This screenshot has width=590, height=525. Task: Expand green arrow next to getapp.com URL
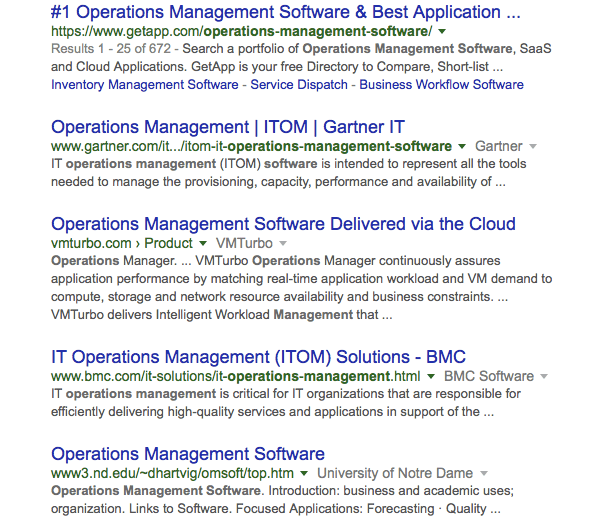(x=442, y=31)
